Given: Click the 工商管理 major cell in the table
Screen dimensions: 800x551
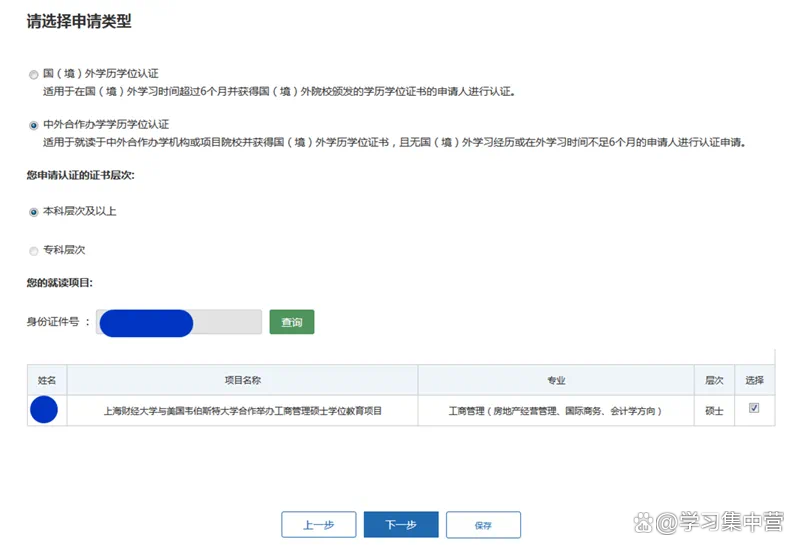Looking at the screenshot, I should click(556, 410).
